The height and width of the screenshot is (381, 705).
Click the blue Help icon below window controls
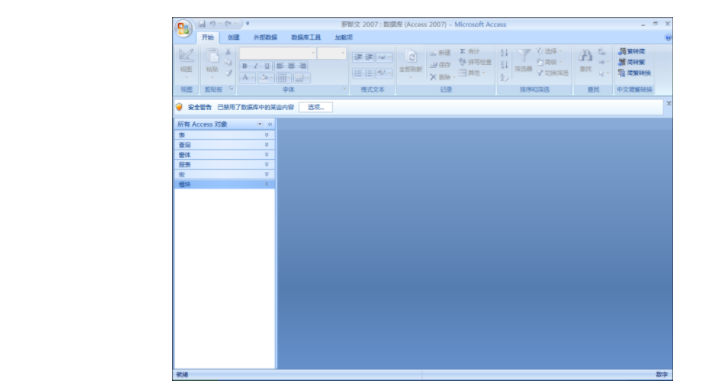click(x=668, y=38)
